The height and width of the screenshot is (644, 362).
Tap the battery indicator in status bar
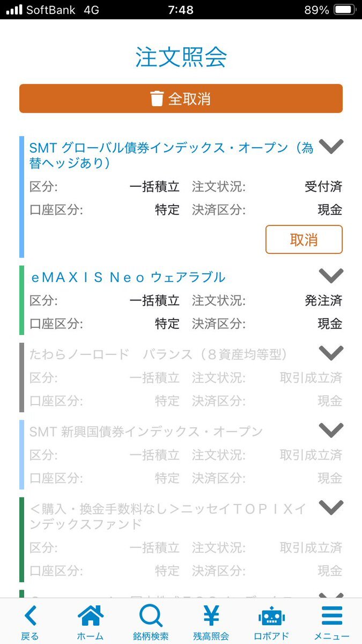pos(344,10)
